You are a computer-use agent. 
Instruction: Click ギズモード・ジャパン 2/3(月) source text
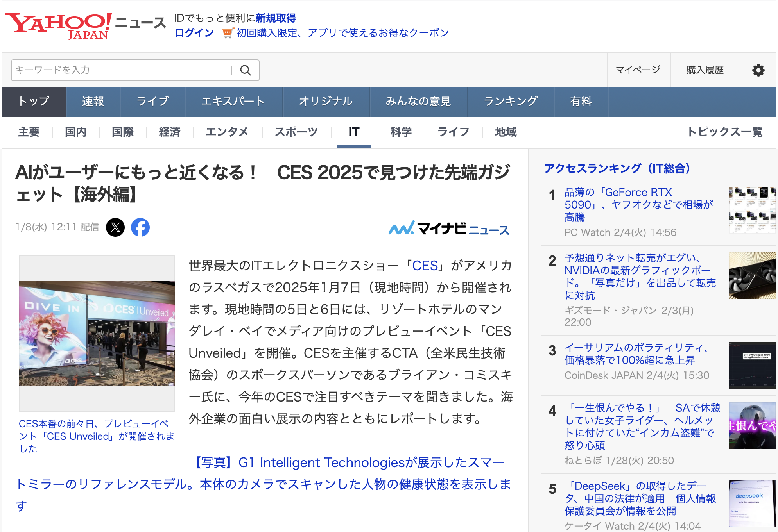[x=629, y=316]
